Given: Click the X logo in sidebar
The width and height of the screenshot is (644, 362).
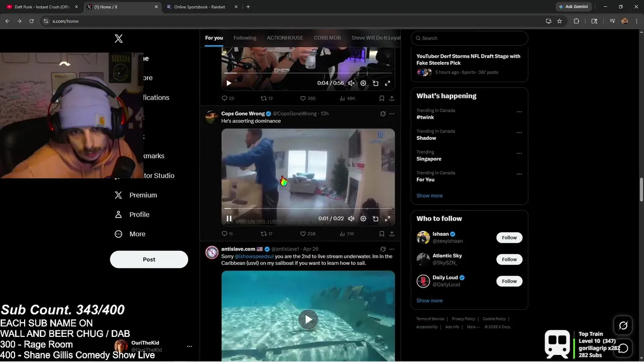Looking at the screenshot, I should click(x=119, y=39).
